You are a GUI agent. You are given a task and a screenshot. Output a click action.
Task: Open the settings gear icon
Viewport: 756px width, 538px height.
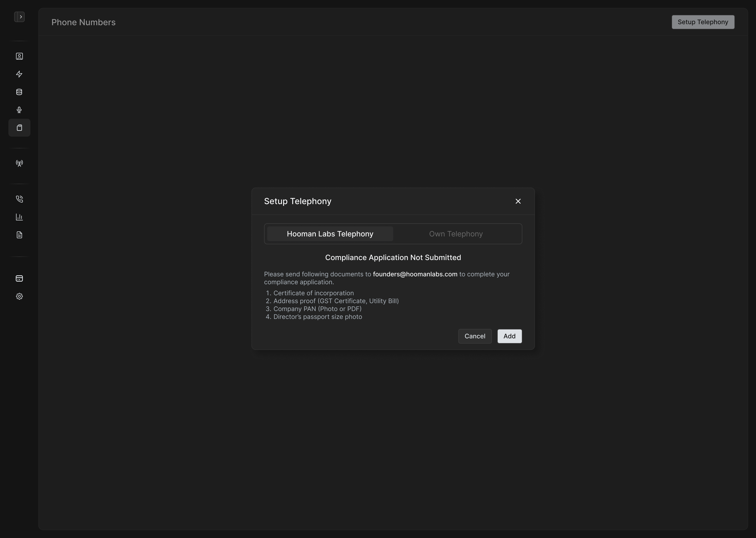tap(19, 297)
